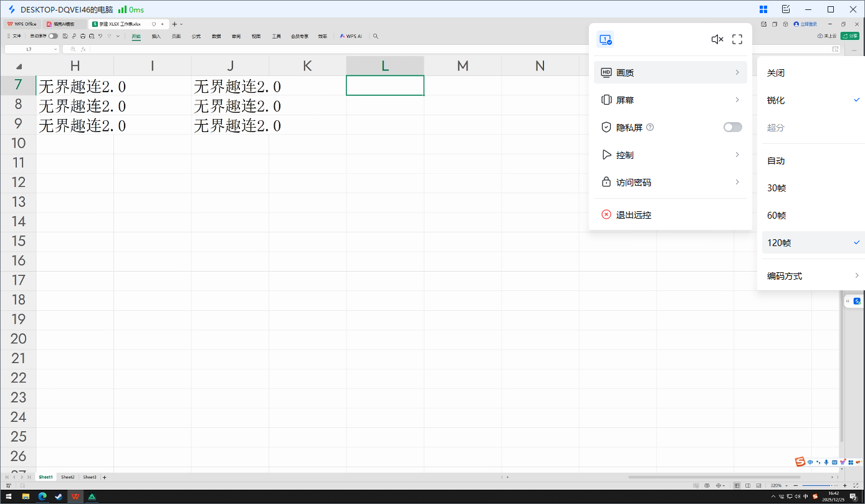
Task: Open the four-square grid icon in title bar
Action: (763, 9)
